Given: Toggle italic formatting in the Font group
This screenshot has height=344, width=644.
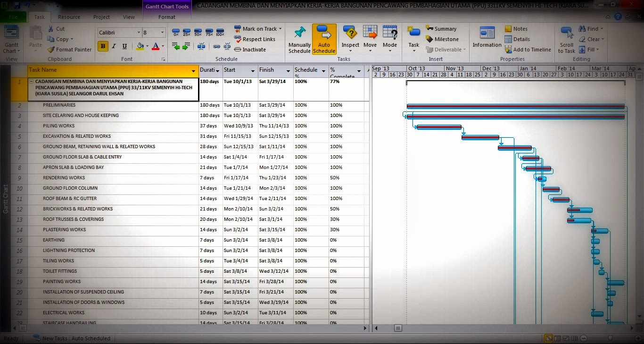Looking at the screenshot, I should (113, 47).
